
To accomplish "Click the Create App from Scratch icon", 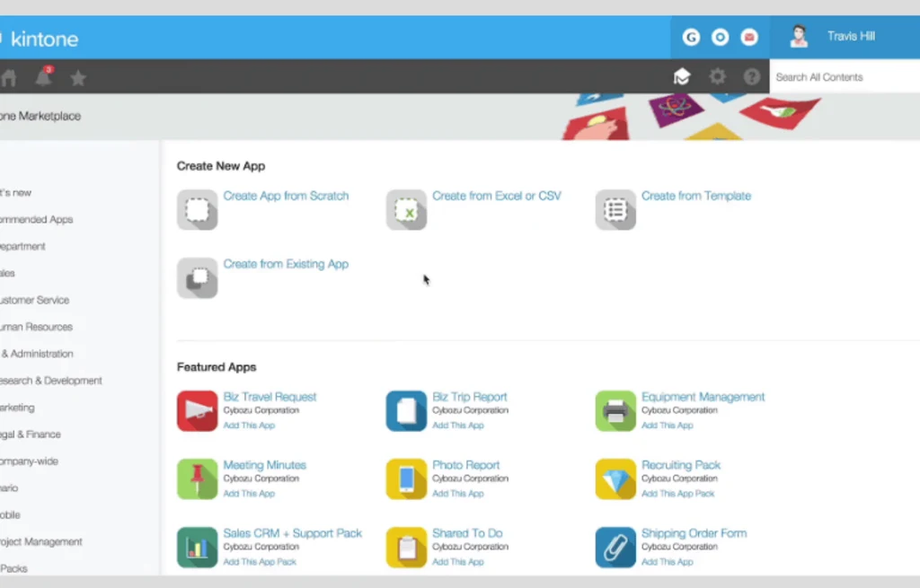I will (x=197, y=210).
